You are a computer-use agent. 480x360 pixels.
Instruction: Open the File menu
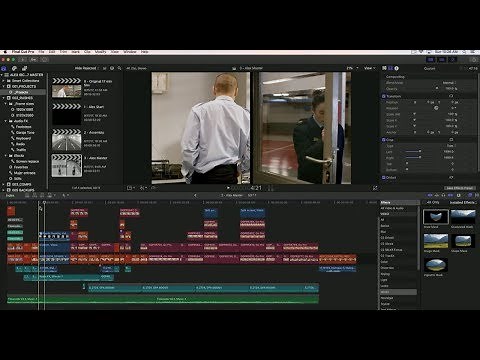(41, 52)
